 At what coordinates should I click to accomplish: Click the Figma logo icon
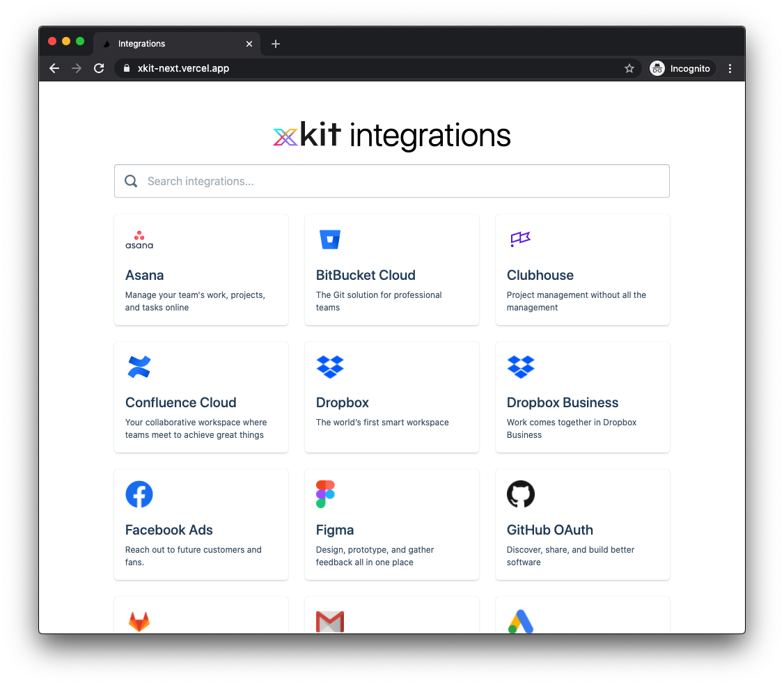point(325,494)
